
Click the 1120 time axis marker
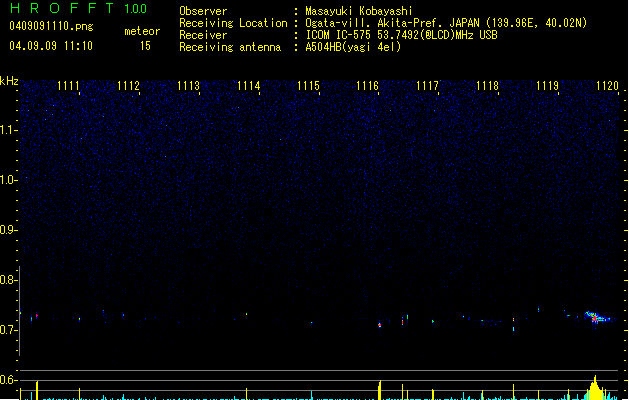(x=607, y=86)
